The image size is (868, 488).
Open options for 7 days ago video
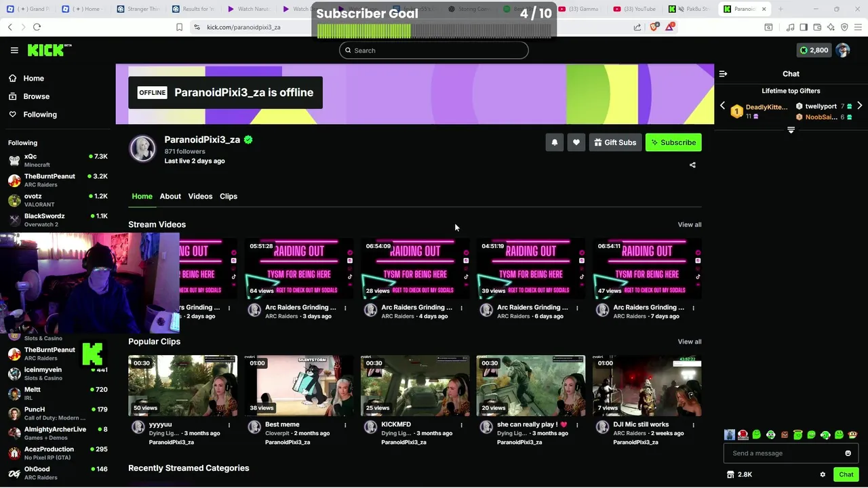point(693,308)
